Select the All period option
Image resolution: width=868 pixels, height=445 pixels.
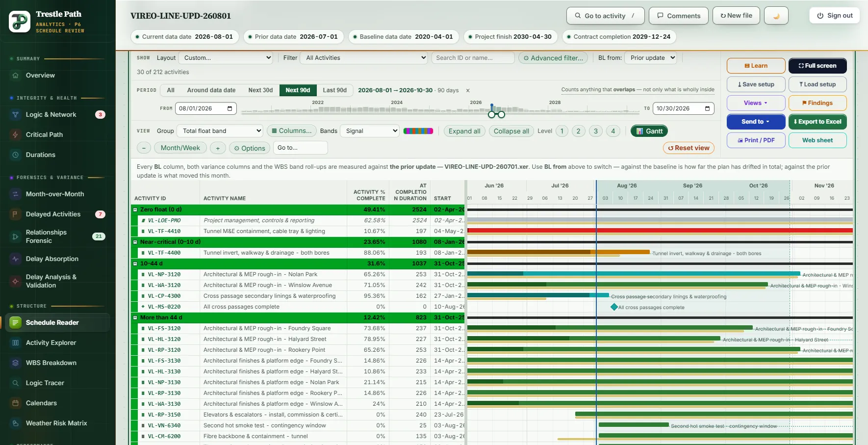point(171,90)
